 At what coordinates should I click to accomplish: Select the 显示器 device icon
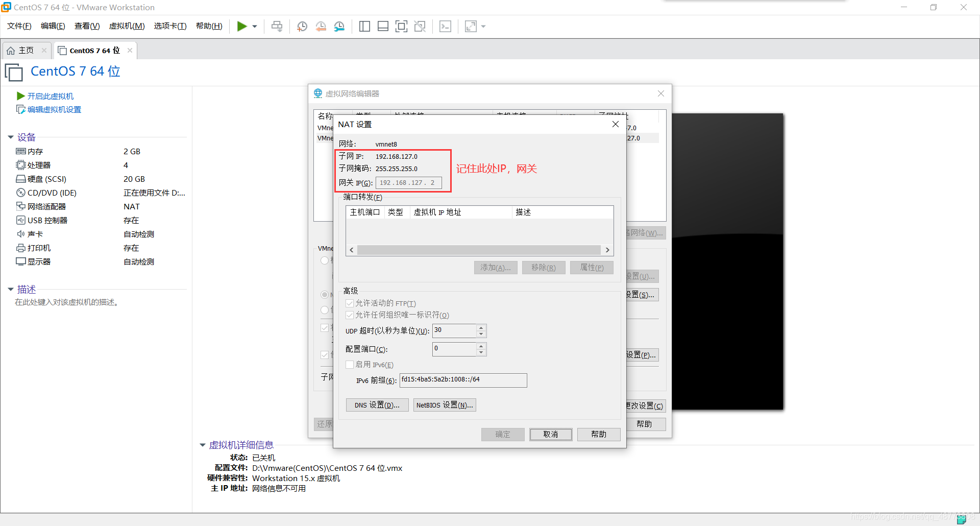21,261
